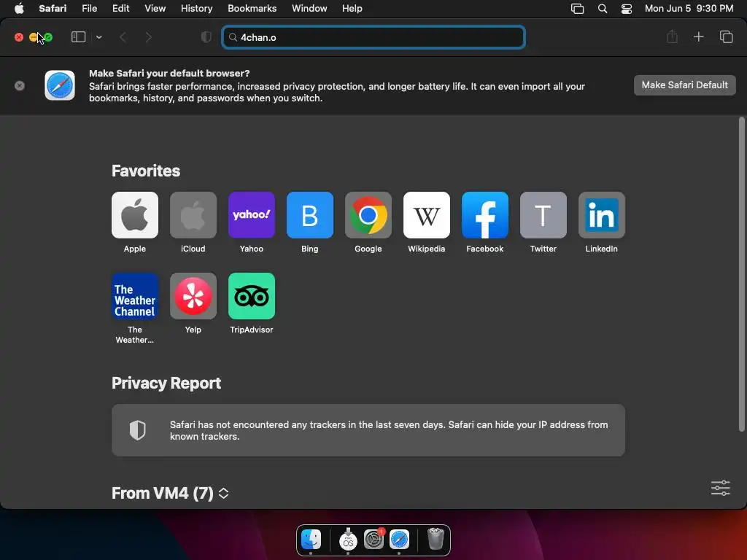Screen dimensions: 747x560
Task: Click the page vertical scrollbar
Action: pyautogui.click(x=741, y=274)
